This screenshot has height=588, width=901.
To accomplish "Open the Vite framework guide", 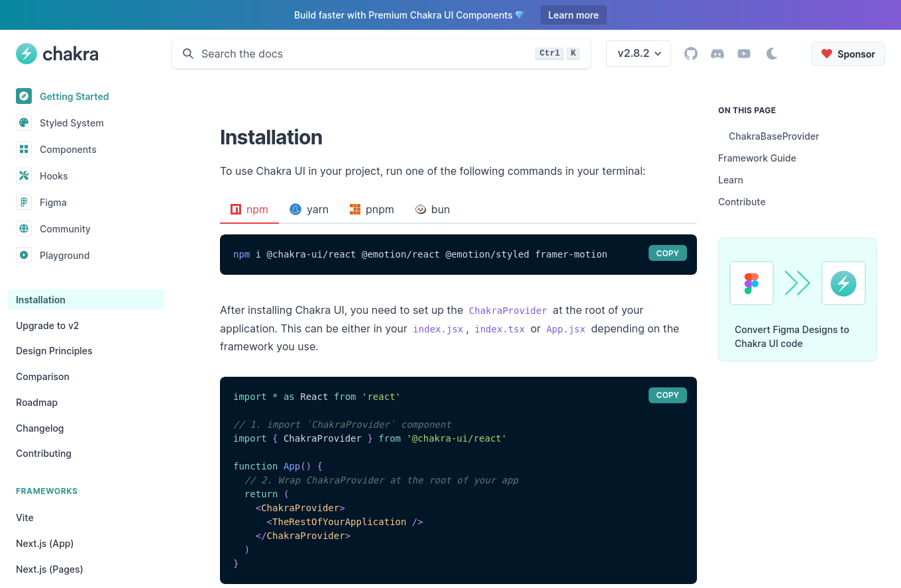I will pos(25,518).
